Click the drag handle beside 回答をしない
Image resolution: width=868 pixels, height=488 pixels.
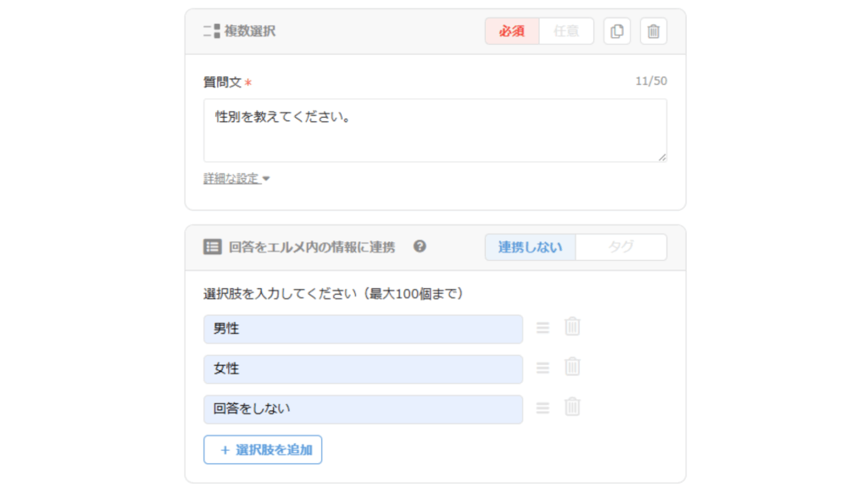point(542,408)
